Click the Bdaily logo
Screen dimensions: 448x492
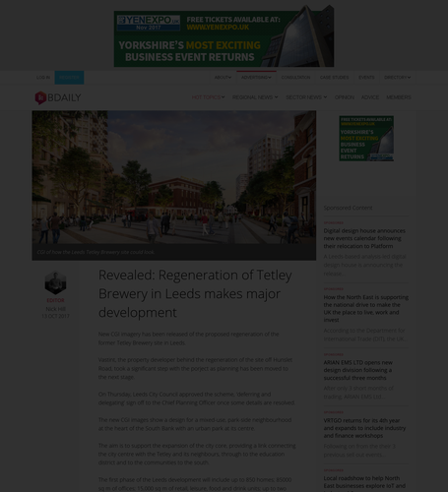(x=58, y=97)
